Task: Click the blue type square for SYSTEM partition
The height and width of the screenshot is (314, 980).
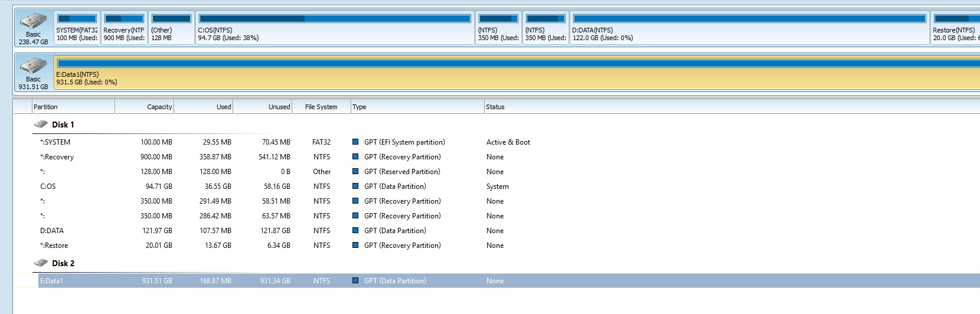Action: 355,142
